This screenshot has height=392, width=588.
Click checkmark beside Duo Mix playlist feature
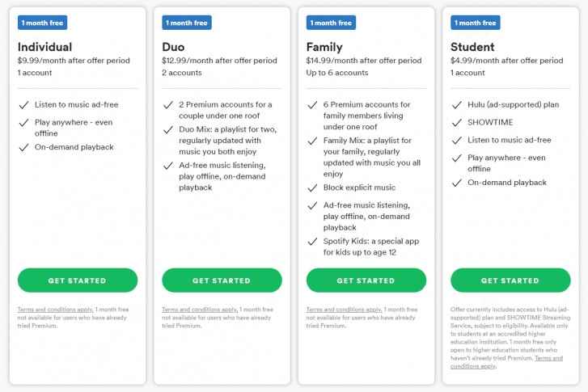(x=168, y=130)
